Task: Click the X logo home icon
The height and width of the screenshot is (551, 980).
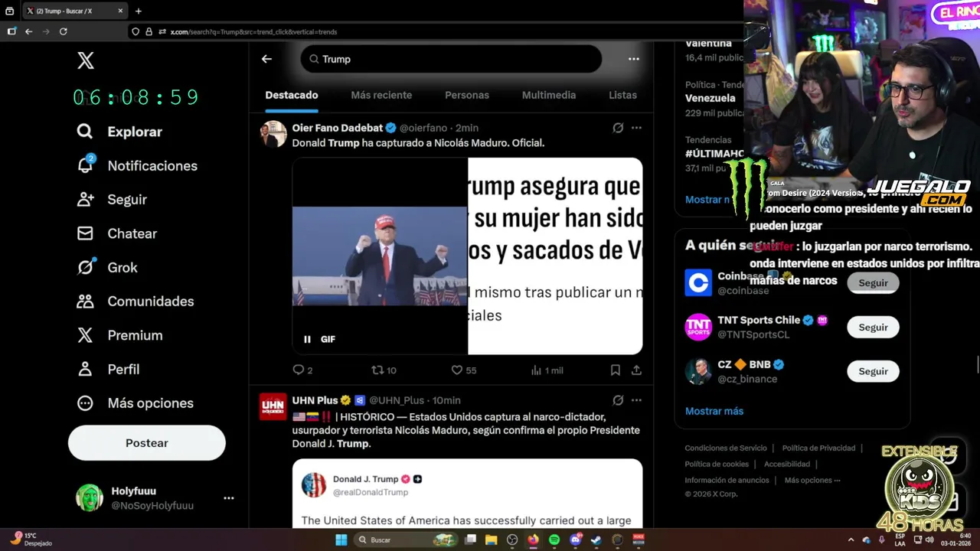Action: [x=86, y=61]
